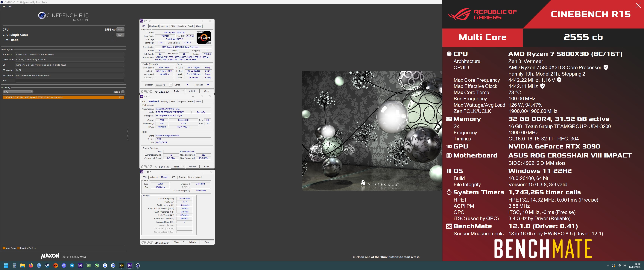Open the Socket #1 selection dropdown
The height and width of the screenshot is (270, 644).
[x=163, y=85]
